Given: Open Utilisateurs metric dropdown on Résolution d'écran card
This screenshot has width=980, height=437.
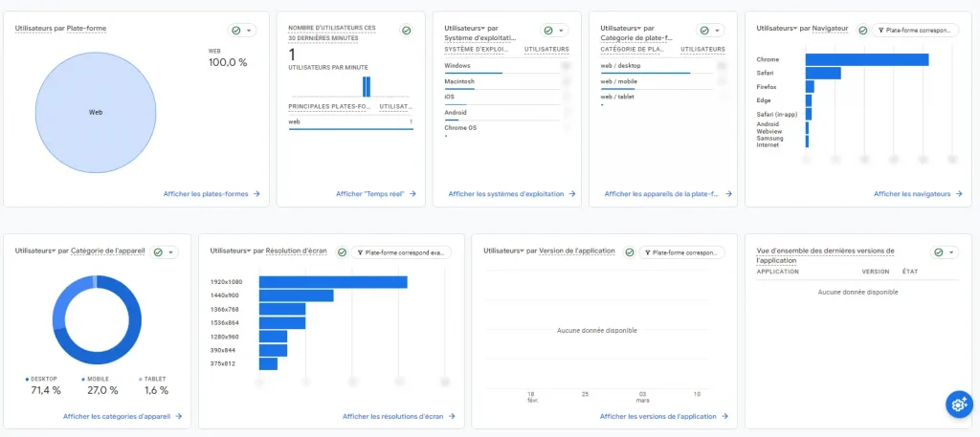Looking at the screenshot, I should tap(230, 251).
